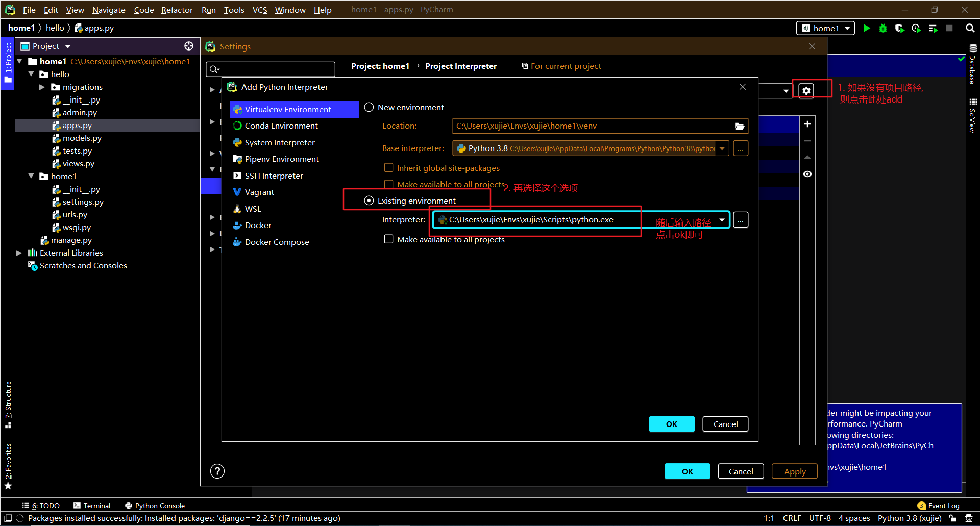The height and width of the screenshot is (526, 980).
Task: Click OK in Settings dialog
Action: point(688,471)
